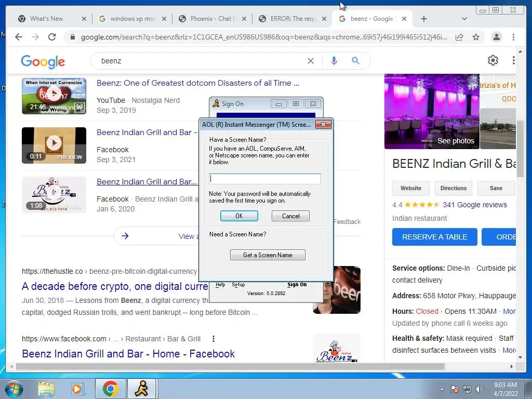532x399 pixels.
Task: Open Action Center flag tray icon
Action: pos(455,389)
